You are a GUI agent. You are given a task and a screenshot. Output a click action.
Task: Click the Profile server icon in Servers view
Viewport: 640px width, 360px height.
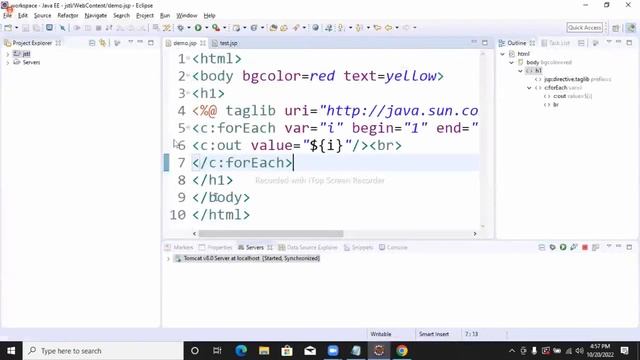[574, 247]
